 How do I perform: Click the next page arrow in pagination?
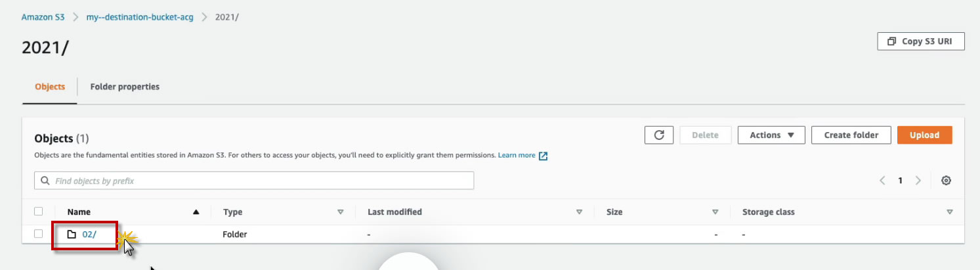[918, 181]
